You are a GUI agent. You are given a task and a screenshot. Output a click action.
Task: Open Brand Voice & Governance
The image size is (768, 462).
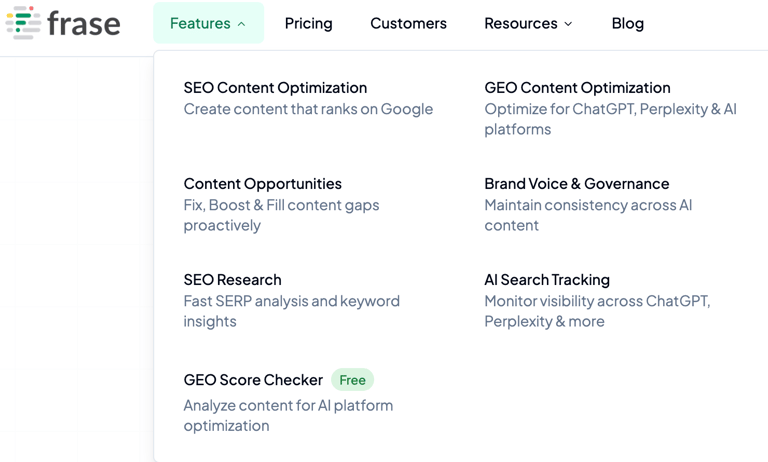click(x=576, y=184)
